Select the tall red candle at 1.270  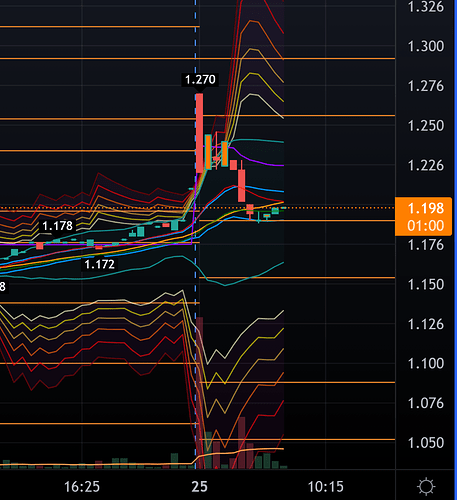coord(199,133)
